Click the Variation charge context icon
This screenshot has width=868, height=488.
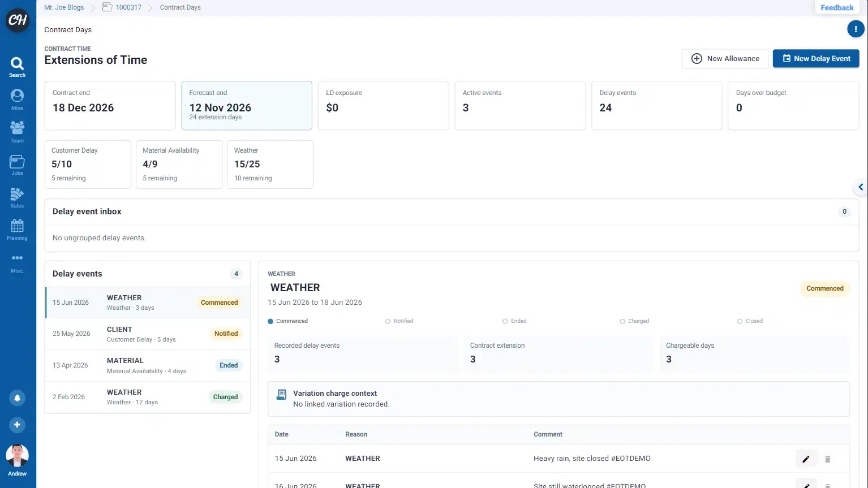pyautogui.click(x=281, y=395)
